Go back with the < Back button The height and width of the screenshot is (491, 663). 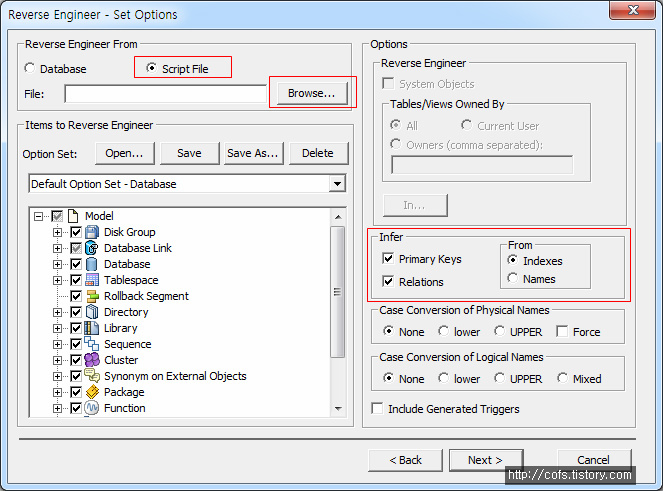(405, 460)
